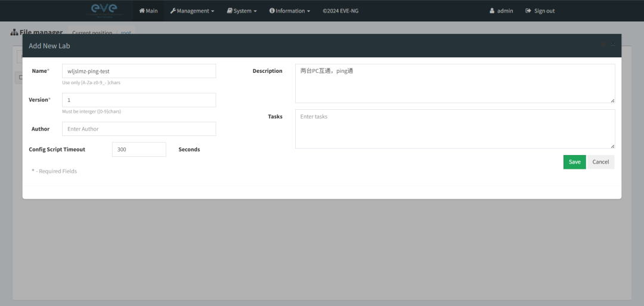The image size is (644, 306).
Task: Click the ©2024 EVE-NG text
Action: click(340, 11)
